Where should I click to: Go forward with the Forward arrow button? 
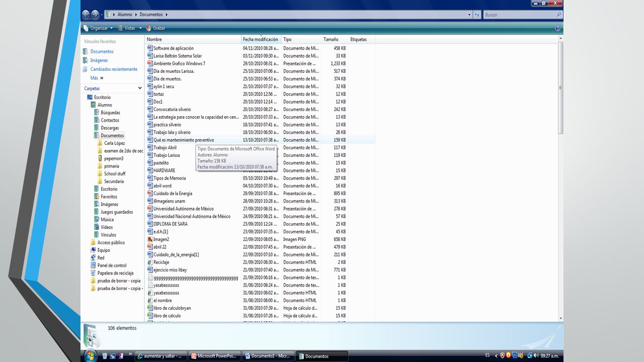pos(95,15)
